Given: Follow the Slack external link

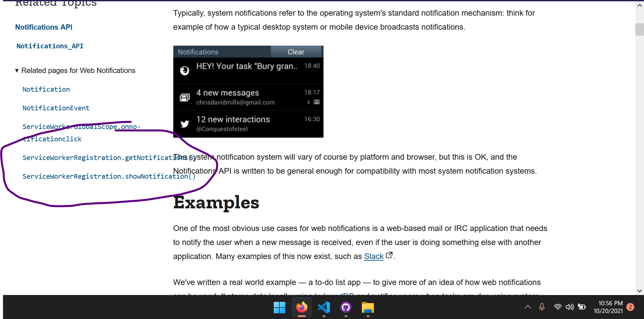Looking at the screenshot, I should [x=374, y=256].
